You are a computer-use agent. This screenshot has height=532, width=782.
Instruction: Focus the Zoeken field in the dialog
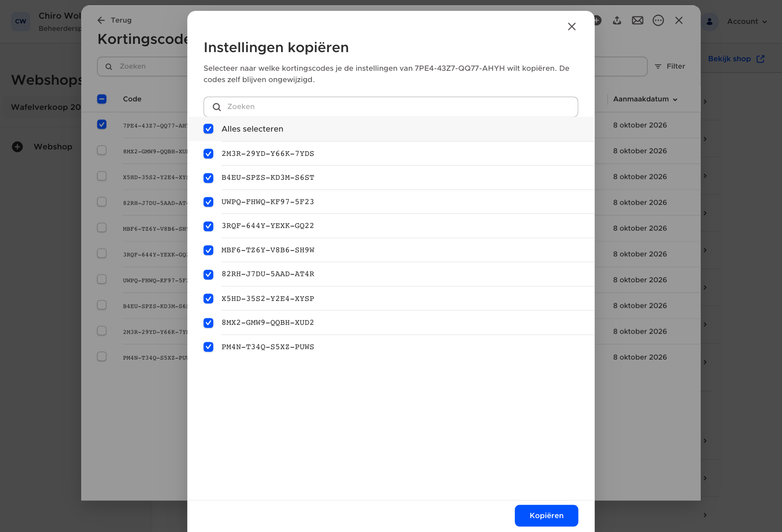[x=391, y=107]
